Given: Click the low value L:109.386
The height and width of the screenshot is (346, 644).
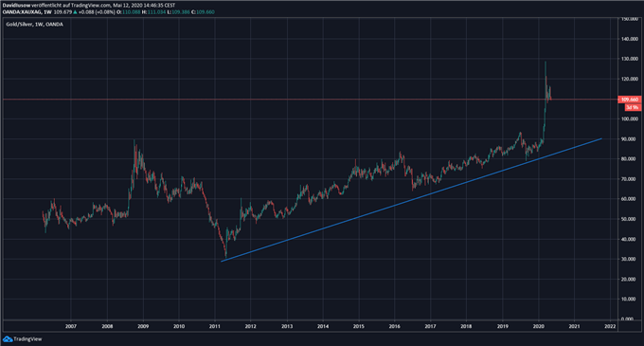Looking at the screenshot, I should [179, 12].
